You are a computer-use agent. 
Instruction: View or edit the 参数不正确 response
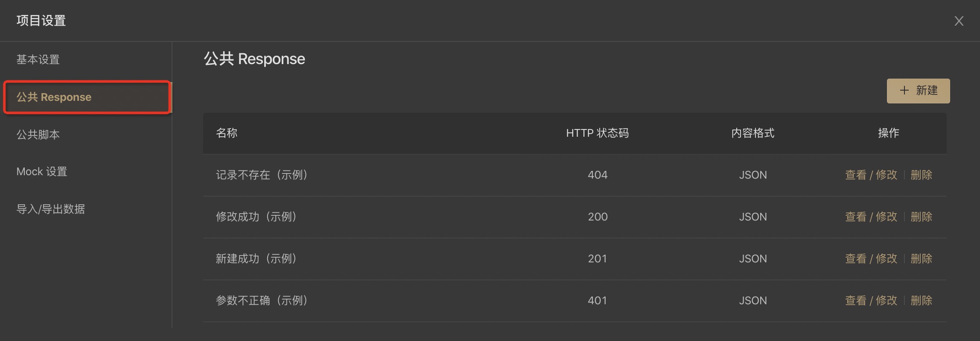871,300
